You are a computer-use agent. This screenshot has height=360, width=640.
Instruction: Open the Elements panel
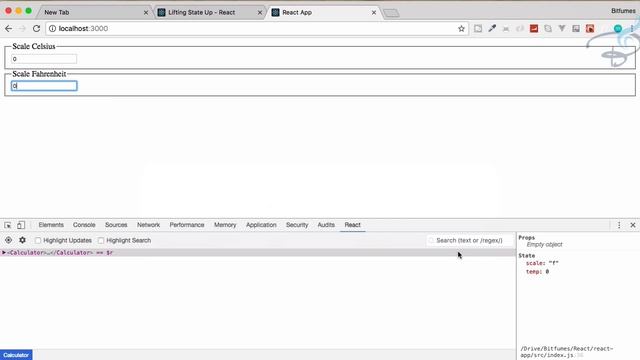coord(51,225)
